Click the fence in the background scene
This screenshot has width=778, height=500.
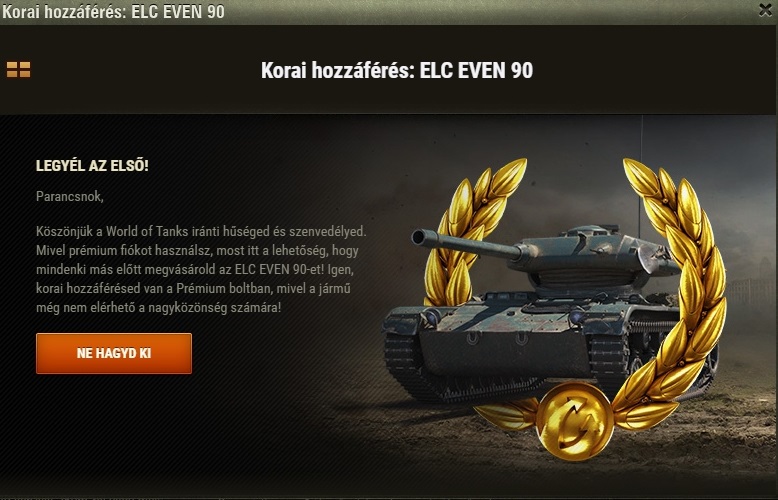coord(751,293)
